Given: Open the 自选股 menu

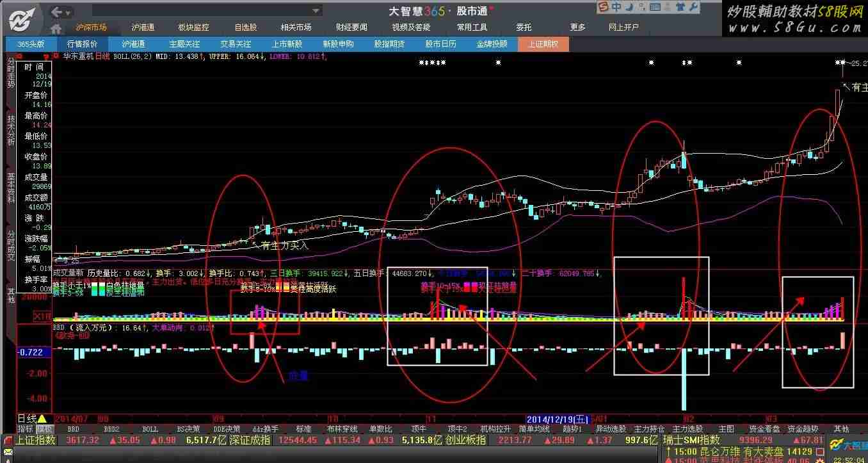Looking at the screenshot, I should tap(246, 28).
